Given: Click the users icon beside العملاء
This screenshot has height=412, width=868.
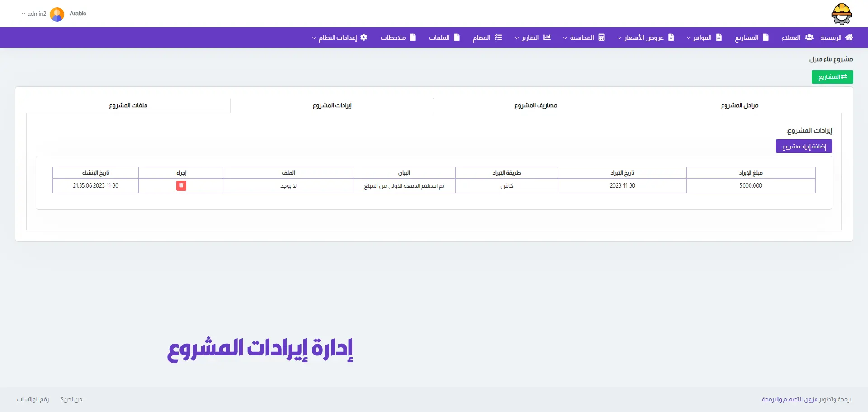Looking at the screenshot, I should [x=809, y=38].
